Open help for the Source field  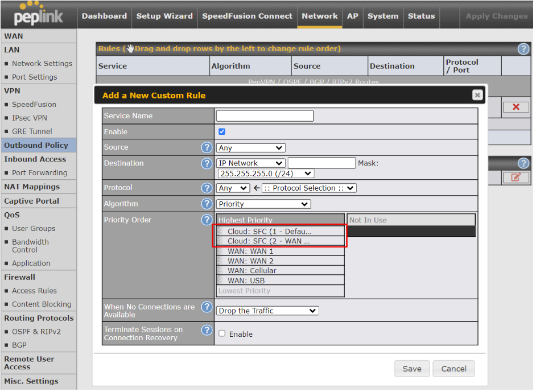[208, 148]
